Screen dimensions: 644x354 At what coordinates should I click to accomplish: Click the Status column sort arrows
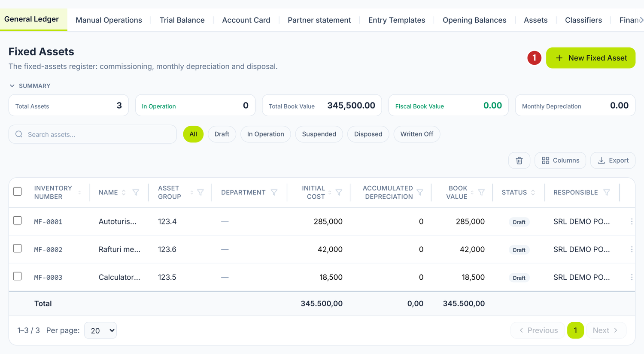pyautogui.click(x=533, y=193)
